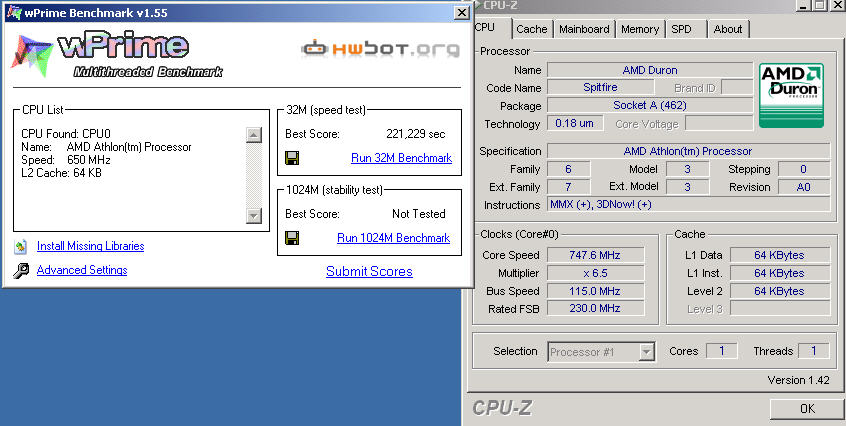Click the L2 Cache: 64 KB line
The image size is (846, 426).
point(62,173)
